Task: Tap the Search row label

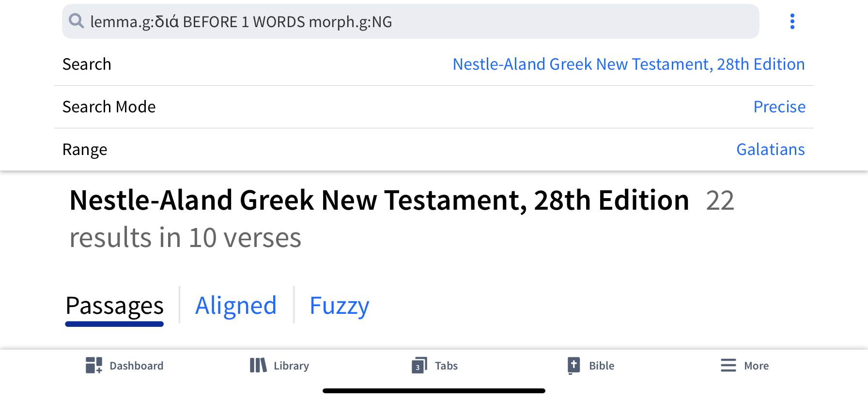Action: 87,64
